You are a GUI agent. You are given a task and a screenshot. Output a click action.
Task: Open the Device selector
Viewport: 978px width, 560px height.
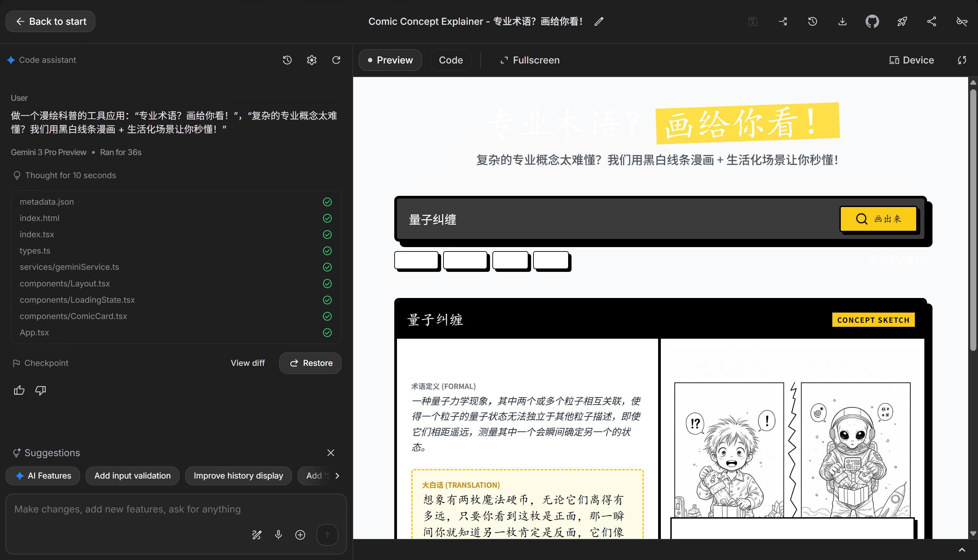[x=911, y=60]
